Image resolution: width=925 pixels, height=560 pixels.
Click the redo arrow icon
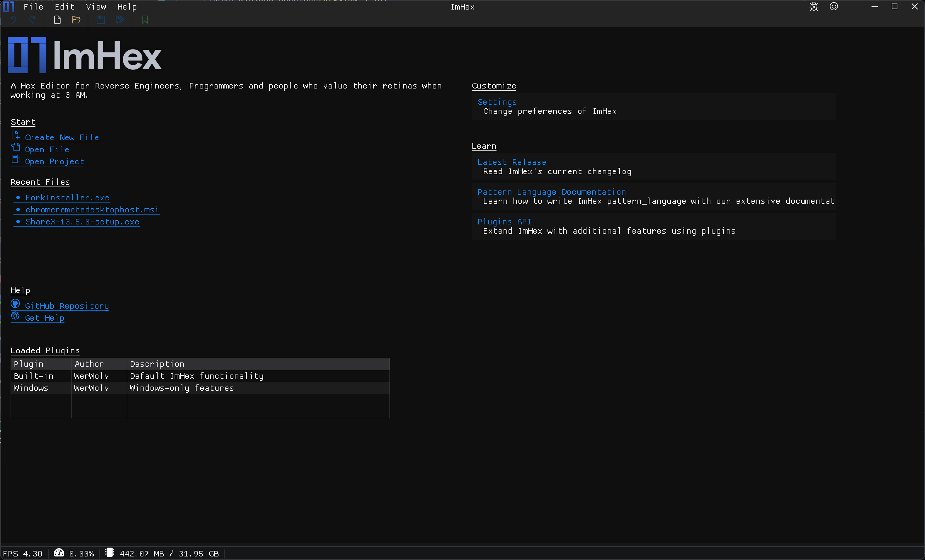(x=33, y=20)
